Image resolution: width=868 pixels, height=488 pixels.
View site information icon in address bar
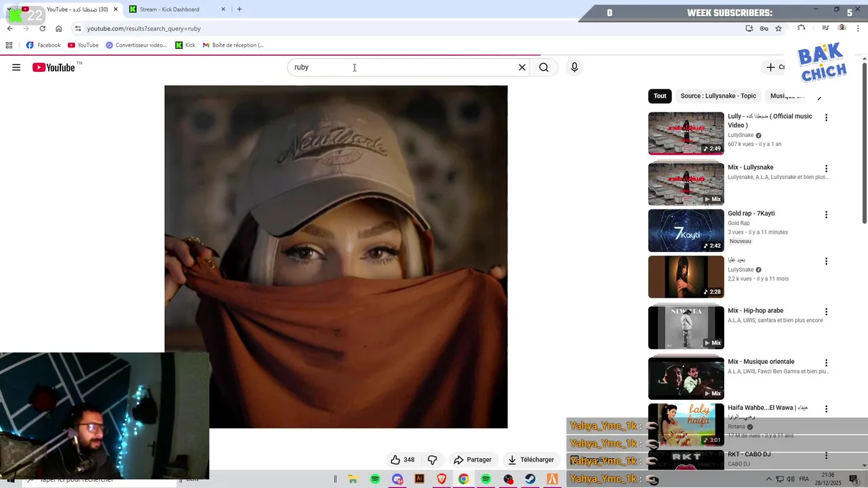[78, 28]
